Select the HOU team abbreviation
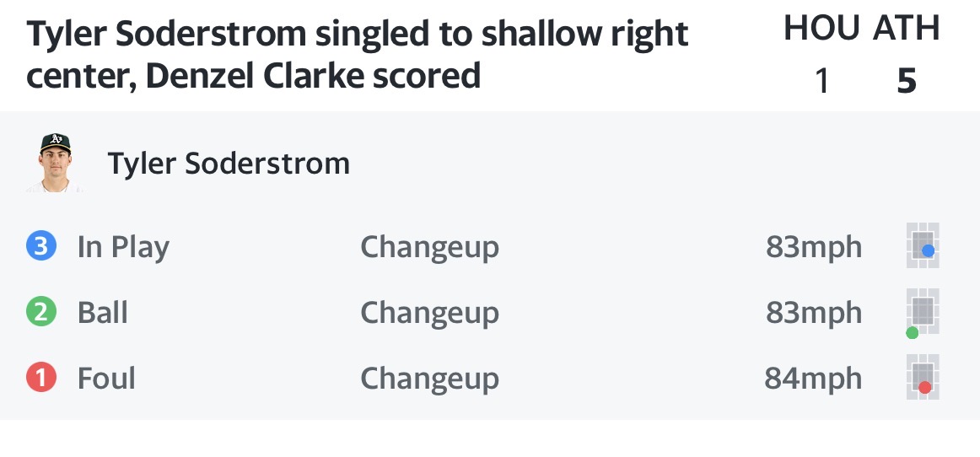Viewport: 980px width, 457px height. [x=821, y=28]
